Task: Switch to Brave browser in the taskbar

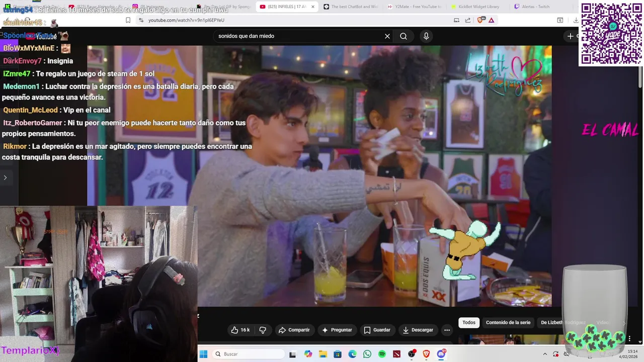Action: (x=427, y=354)
